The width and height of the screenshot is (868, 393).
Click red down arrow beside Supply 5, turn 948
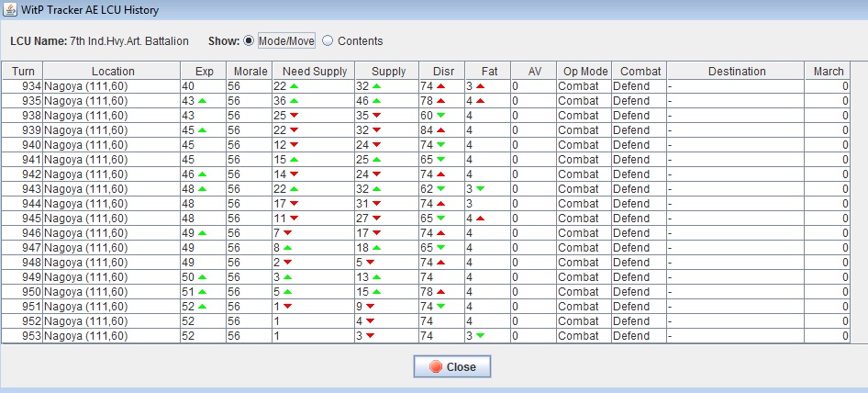click(370, 263)
